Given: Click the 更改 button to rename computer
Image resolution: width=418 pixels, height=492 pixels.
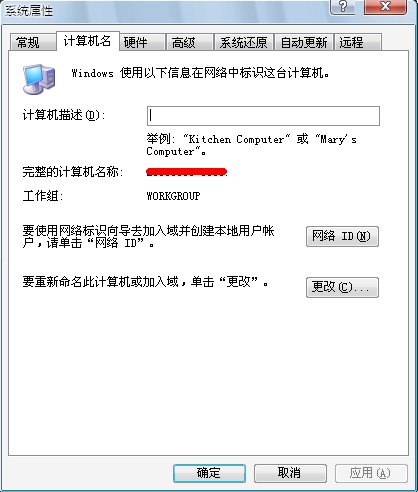Looking at the screenshot, I should 342,287.
